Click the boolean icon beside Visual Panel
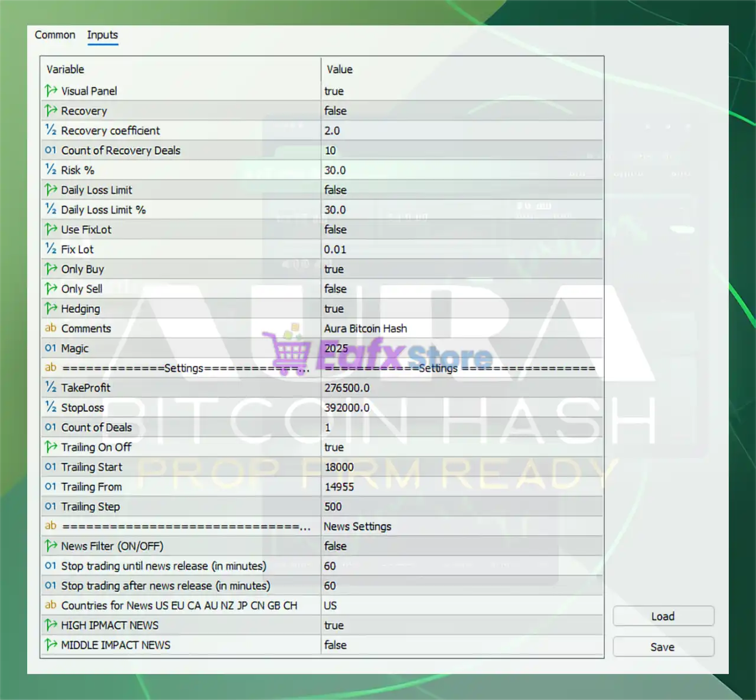The width and height of the screenshot is (756, 700). click(x=51, y=91)
